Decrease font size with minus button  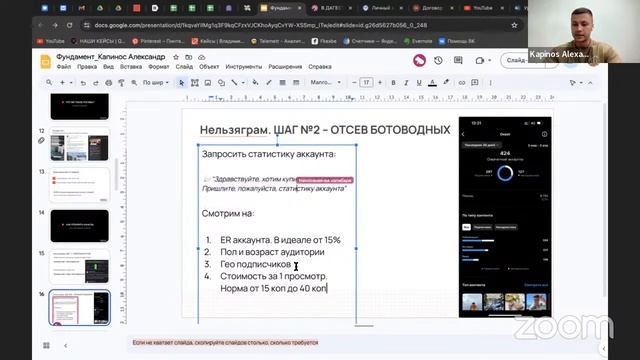tap(354, 83)
